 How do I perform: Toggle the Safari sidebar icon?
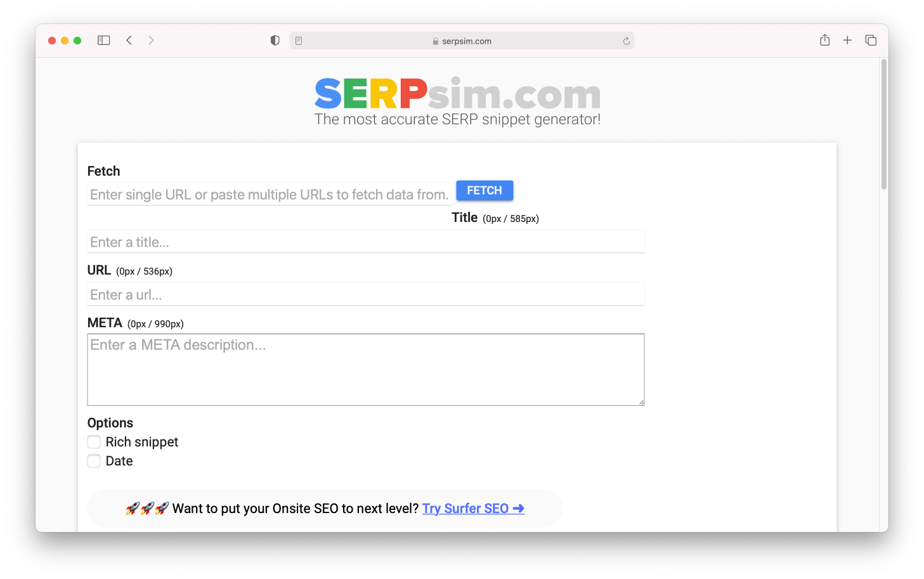(104, 41)
